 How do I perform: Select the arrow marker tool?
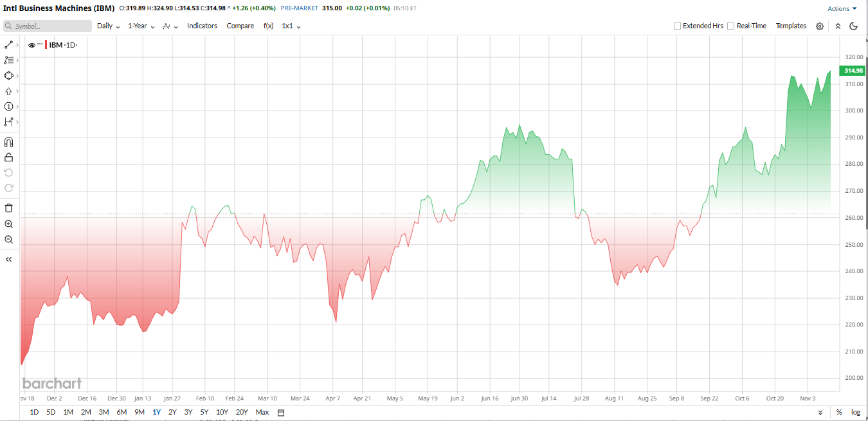(8, 91)
